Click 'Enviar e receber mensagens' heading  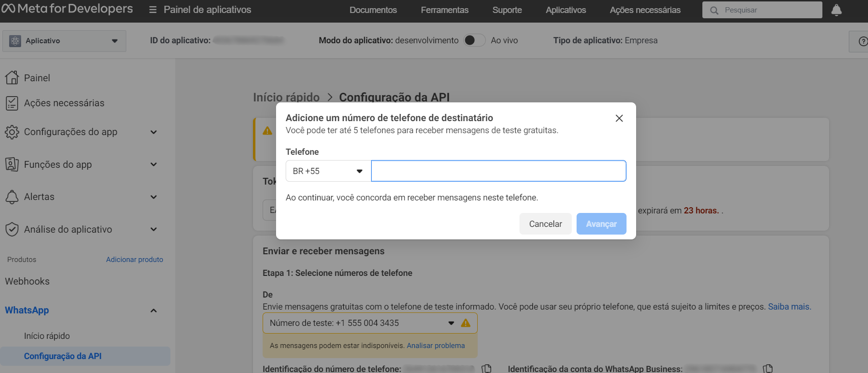coord(324,251)
